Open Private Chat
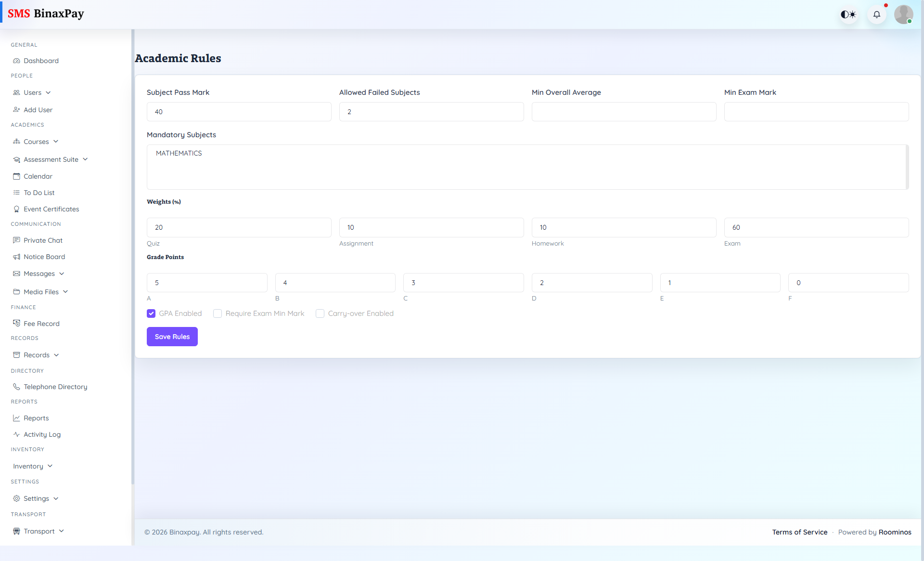The image size is (924, 561). (43, 240)
